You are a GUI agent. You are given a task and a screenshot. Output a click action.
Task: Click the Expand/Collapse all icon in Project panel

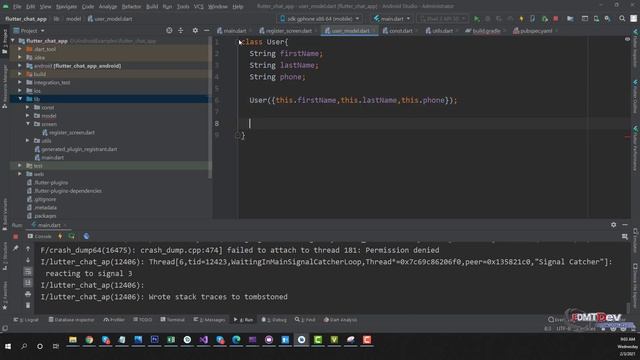point(180,31)
